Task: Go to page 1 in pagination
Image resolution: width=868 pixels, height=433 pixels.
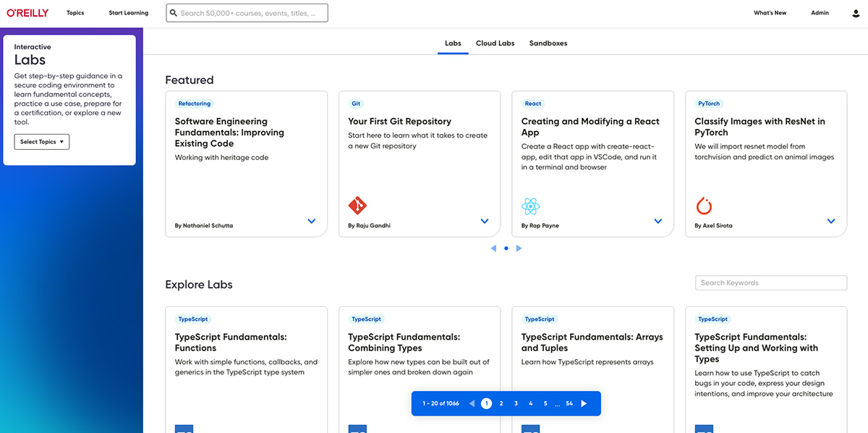Action: pyautogui.click(x=486, y=403)
